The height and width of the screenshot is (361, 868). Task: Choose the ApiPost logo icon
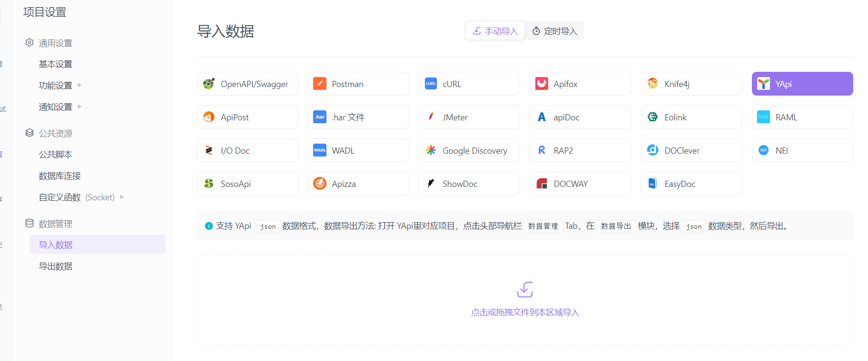pos(208,117)
